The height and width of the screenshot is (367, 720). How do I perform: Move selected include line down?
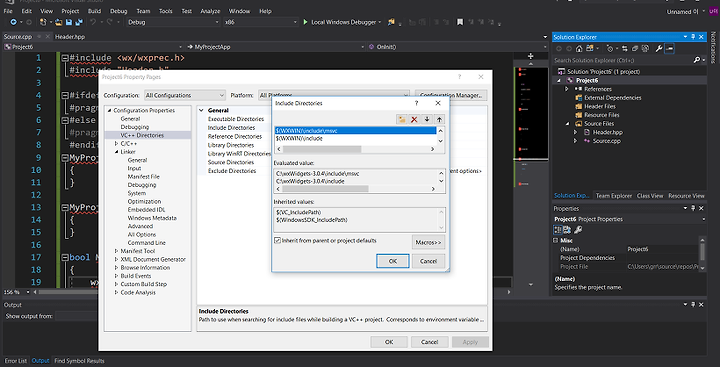point(427,119)
